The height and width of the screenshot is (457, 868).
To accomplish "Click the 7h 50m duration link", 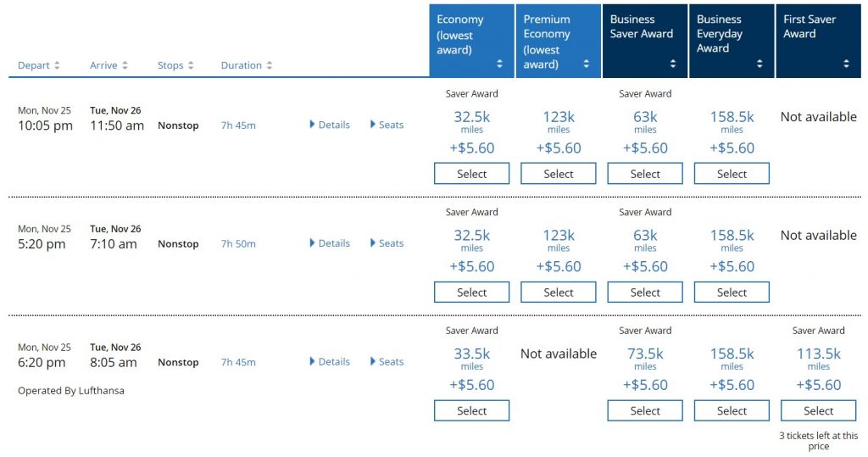I will [238, 244].
